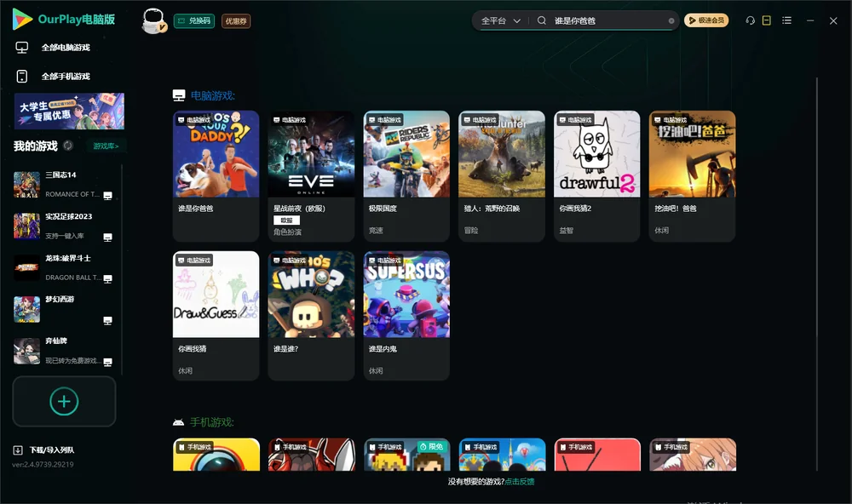Clear the search box text
This screenshot has width=852, height=504.
click(671, 20)
